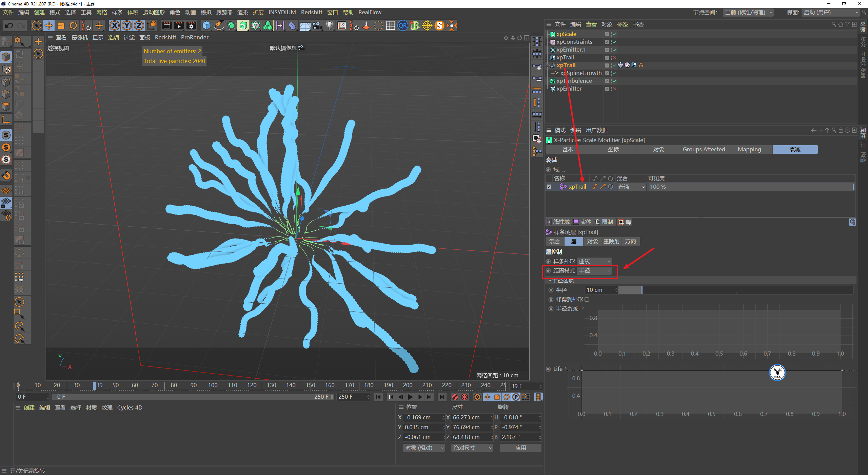Toggle xpScale enabled checkmark
The image size is (868, 475).
click(615, 34)
